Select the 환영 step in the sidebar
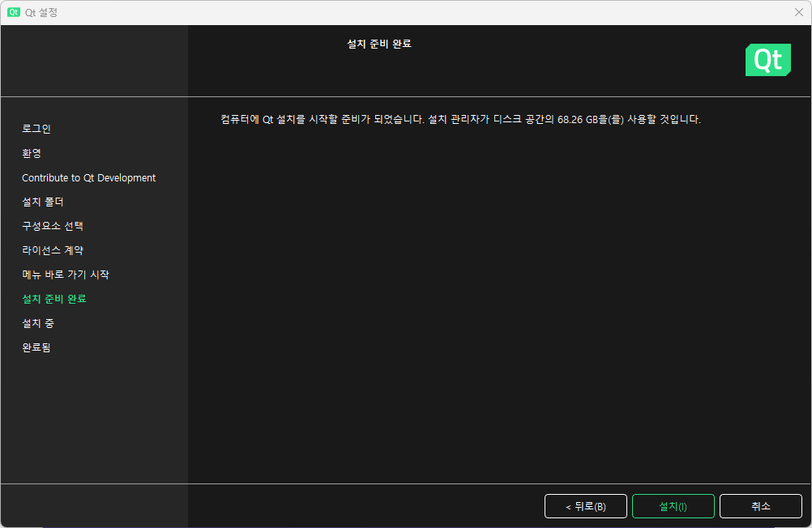The image size is (812, 528). 32,153
